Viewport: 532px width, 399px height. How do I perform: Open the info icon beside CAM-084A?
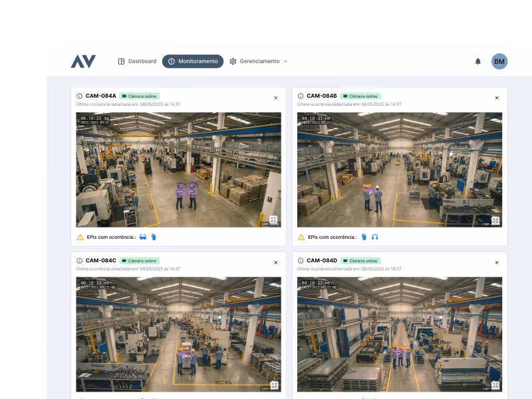tap(80, 97)
